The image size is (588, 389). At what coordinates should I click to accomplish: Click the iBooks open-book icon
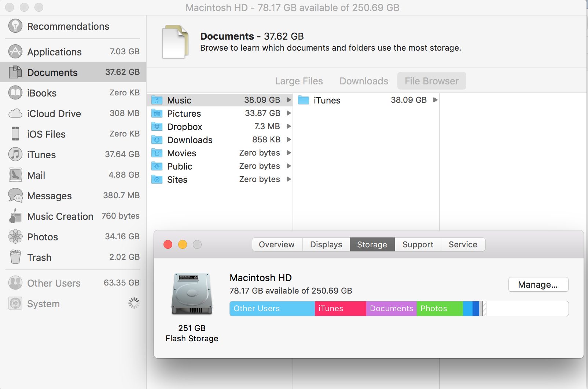15,92
